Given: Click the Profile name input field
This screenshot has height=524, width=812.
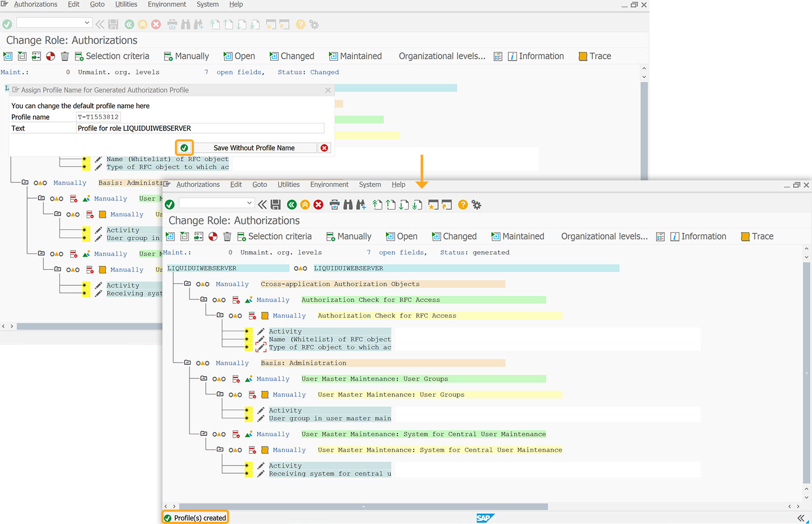Looking at the screenshot, I should [x=98, y=117].
